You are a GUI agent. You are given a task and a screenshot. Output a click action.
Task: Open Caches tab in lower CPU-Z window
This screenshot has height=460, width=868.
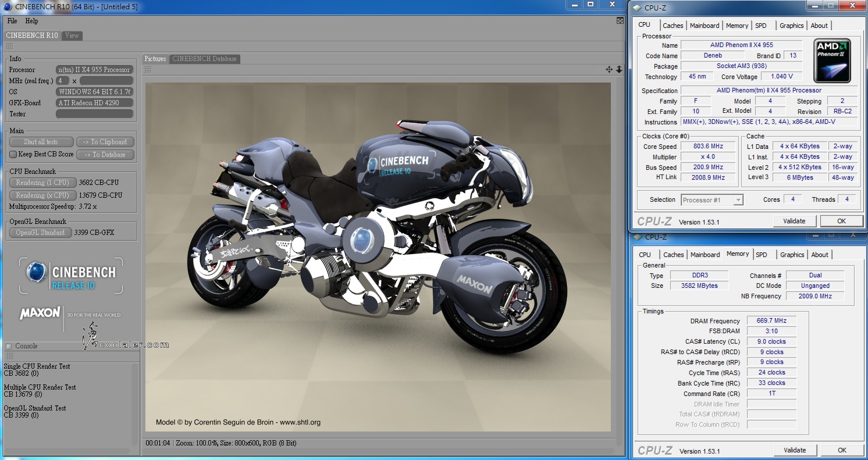point(674,255)
